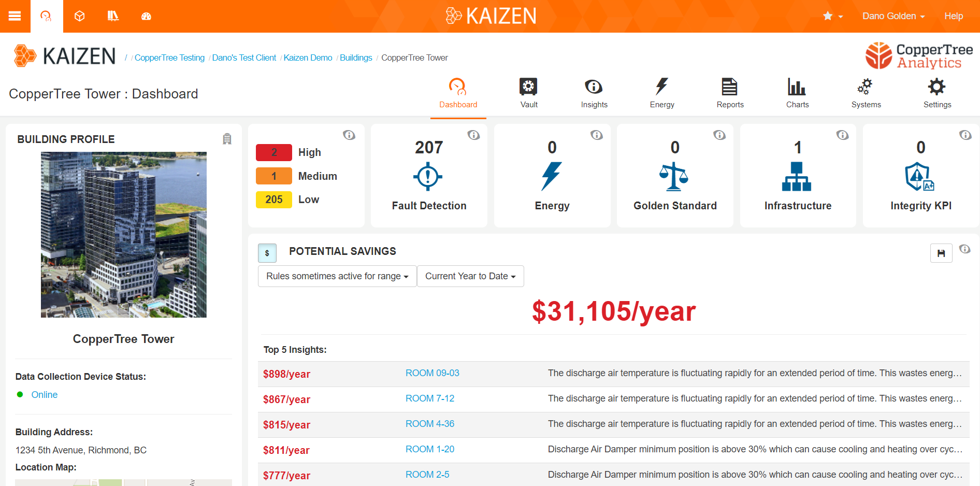Image resolution: width=980 pixels, height=486 pixels.
Task: Click the CopperTree Tower building photo
Action: point(124,234)
